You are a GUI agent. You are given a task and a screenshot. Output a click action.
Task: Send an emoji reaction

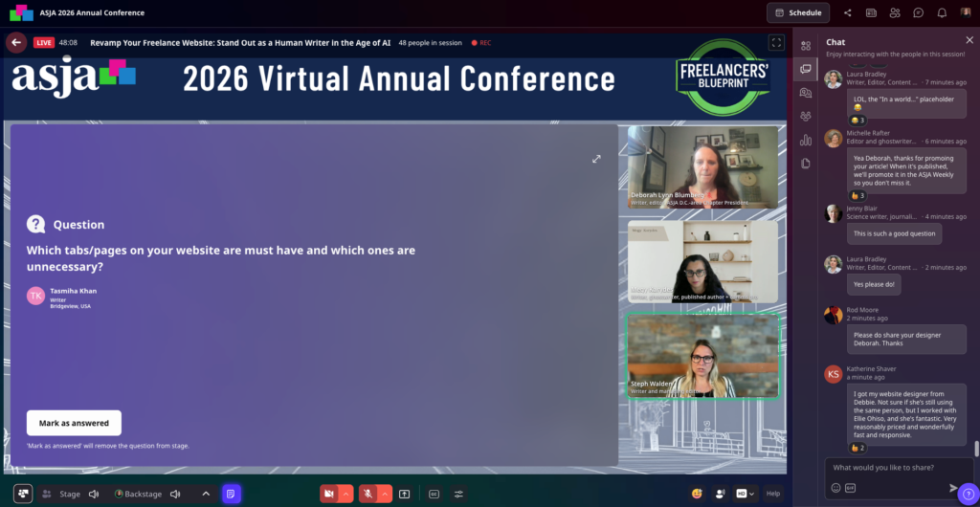(x=697, y=494)
